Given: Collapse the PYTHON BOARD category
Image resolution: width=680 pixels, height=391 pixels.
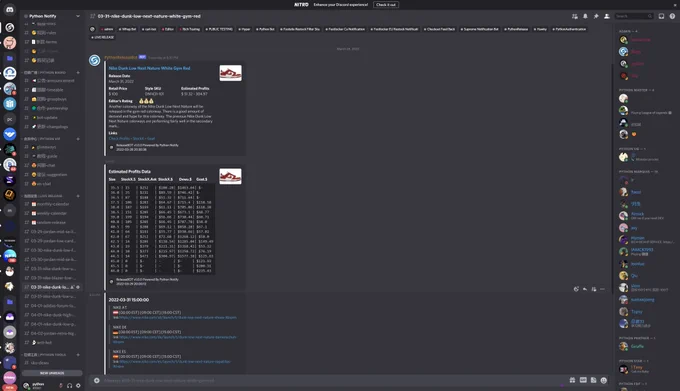Looking at the screenshot, I should coord(45,72).
